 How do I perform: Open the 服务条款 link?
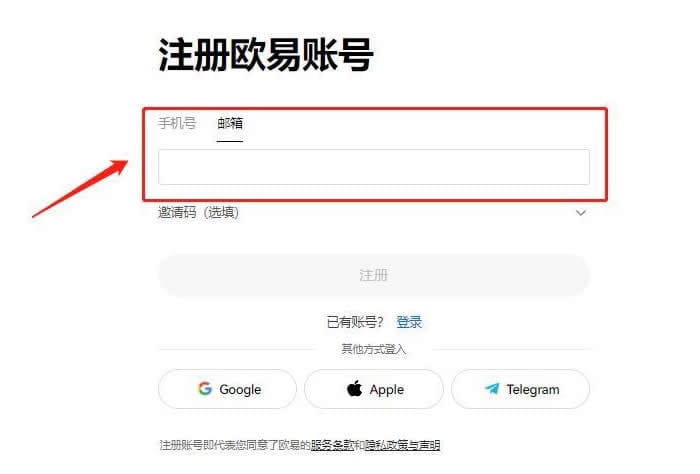click(332, 445)
